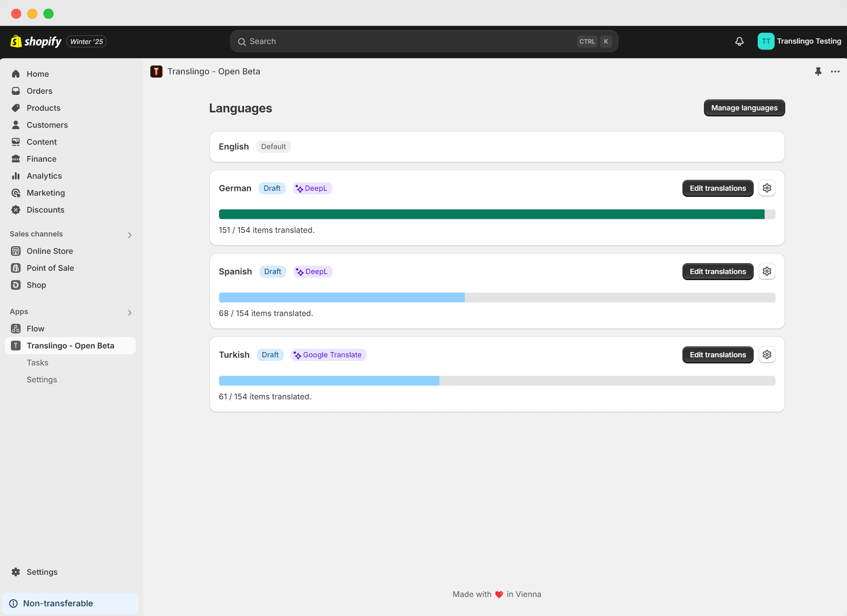Screen dimensions: 847x616
Task: Click the Non-transferable banner
Action: tap(70, 603)
